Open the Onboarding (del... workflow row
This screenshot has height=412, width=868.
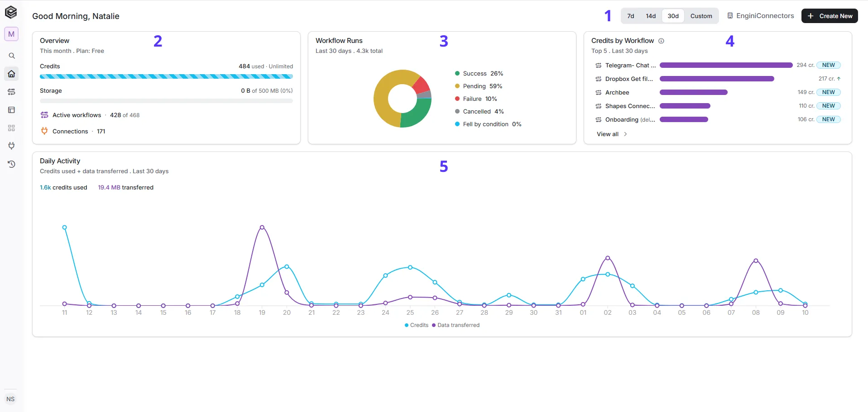(718, 119)
